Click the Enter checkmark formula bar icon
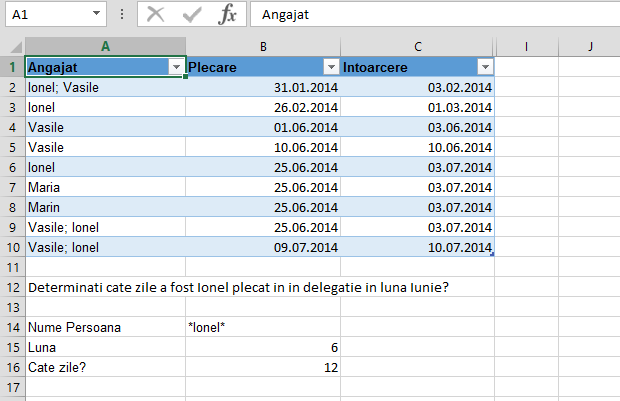Viewport: 620px width, 401px height. [192, 14]
